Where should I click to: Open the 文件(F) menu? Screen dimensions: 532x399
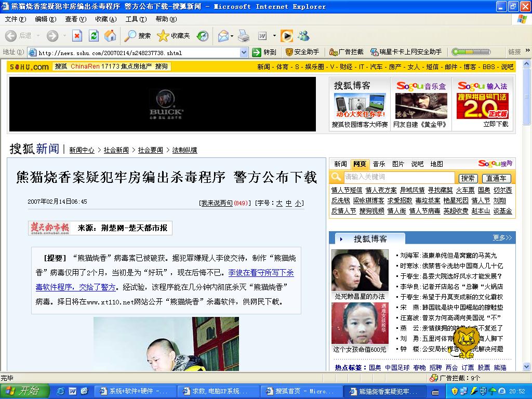pos(15,19)
